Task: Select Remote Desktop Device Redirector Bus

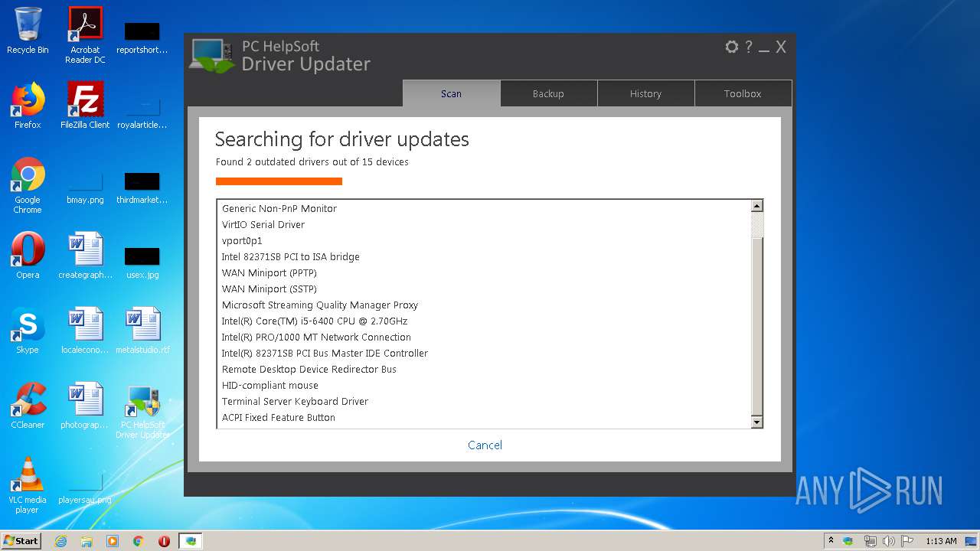Action: pyautogui.click(x=309, y=369)
